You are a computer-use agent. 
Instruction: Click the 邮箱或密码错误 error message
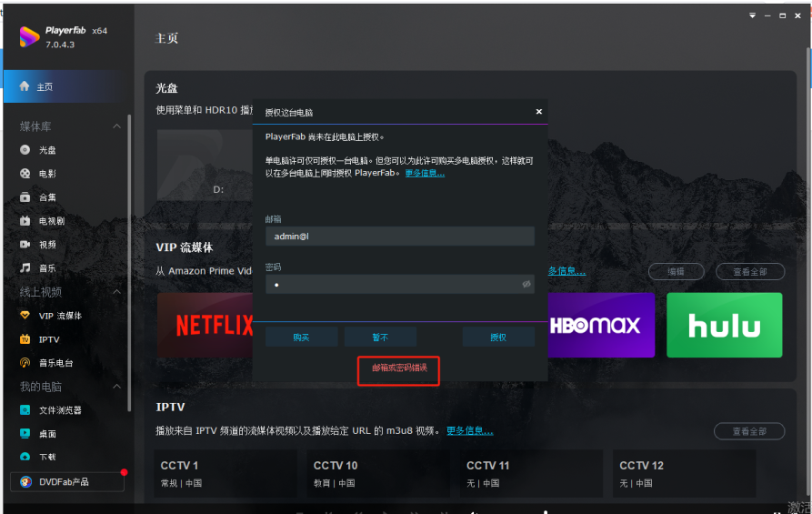(399, 368)
